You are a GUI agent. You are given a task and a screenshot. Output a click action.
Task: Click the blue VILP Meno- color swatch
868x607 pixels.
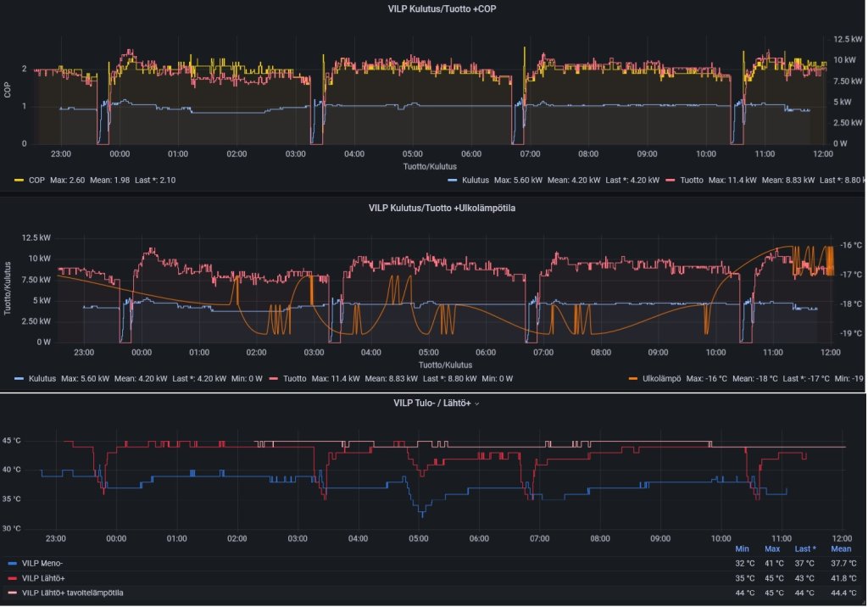click(11, 562)
